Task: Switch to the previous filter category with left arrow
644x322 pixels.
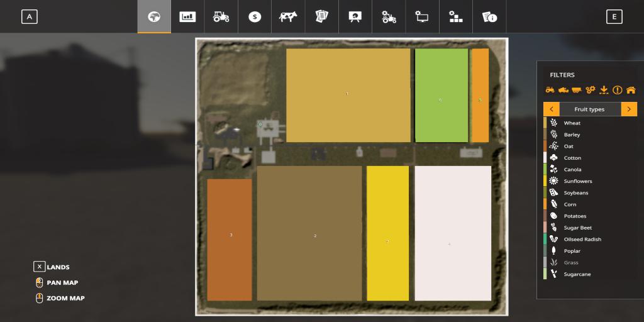Action: 552,109
